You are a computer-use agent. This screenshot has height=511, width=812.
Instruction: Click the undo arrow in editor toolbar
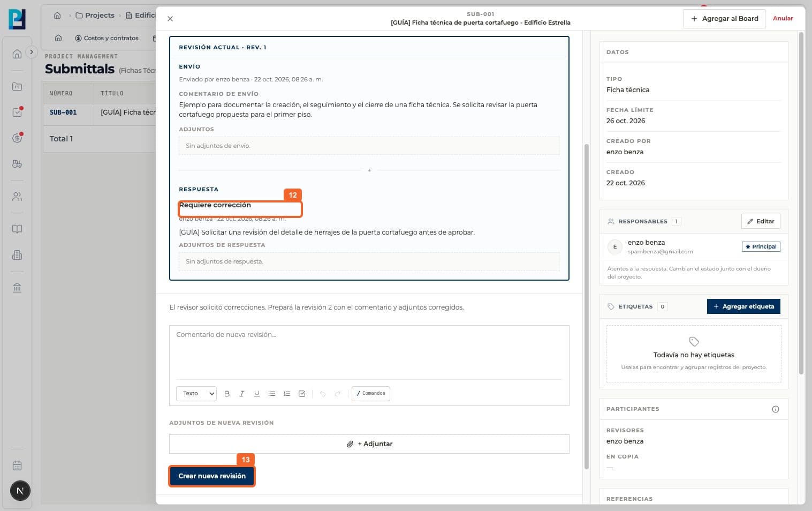(323, 394)
